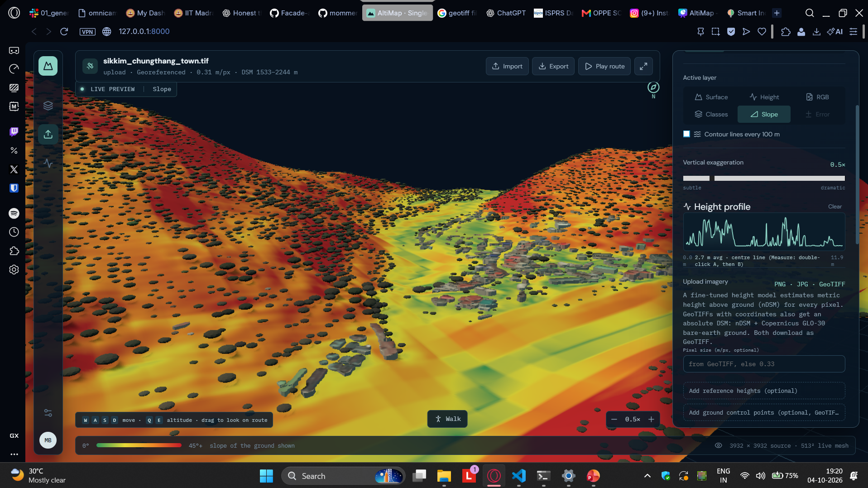Viewport: 868px width, 488px height.
Task: Click the MB user avatar
Action: 48,440
